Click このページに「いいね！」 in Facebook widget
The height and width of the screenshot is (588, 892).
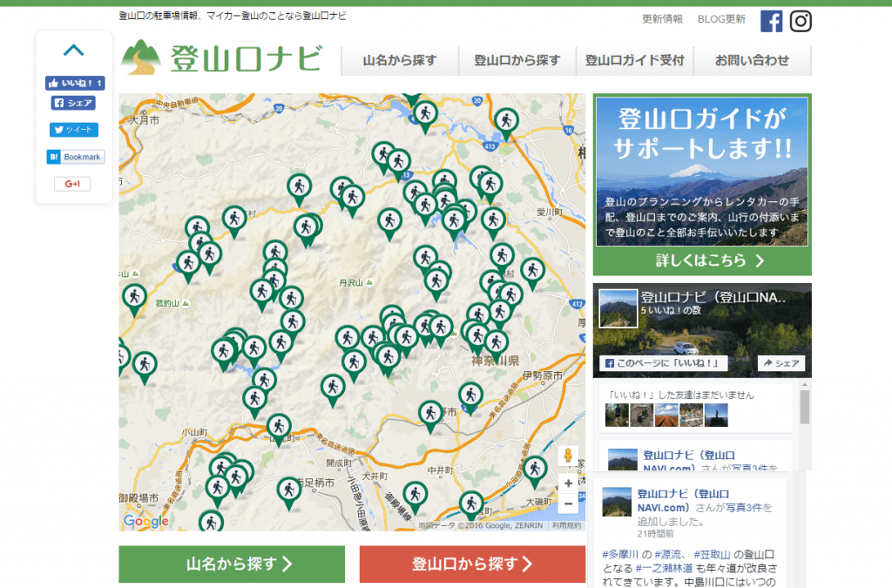(x=663, y=362)
